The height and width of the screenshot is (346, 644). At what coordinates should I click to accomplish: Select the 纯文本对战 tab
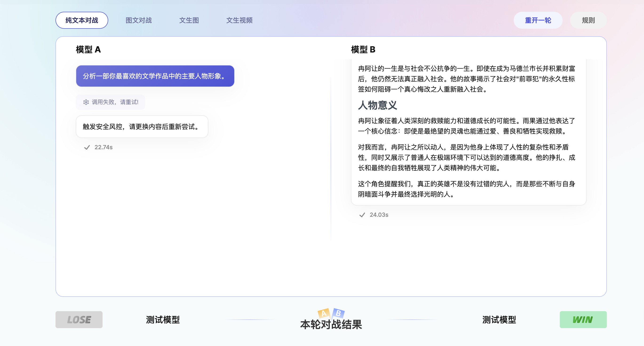(x=82, y=20)
